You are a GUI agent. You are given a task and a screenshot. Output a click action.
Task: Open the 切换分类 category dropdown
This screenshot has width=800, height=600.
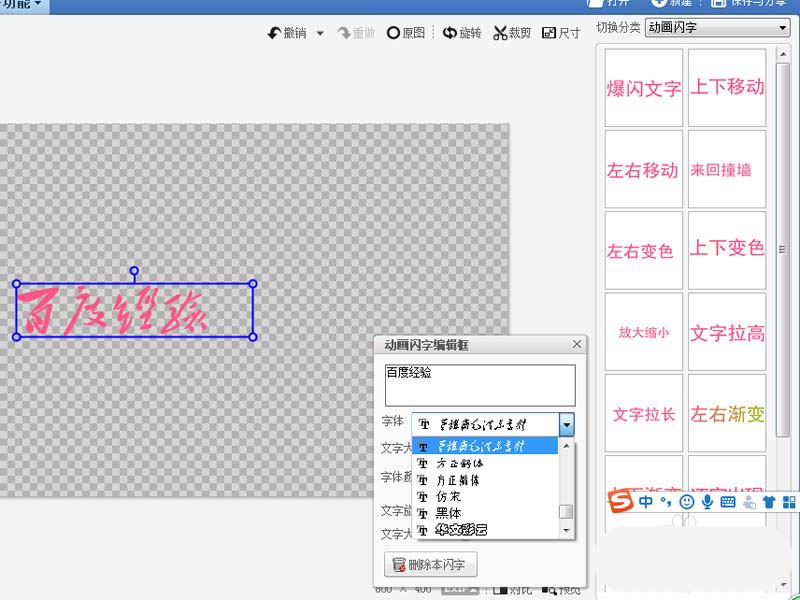[717, 28]
